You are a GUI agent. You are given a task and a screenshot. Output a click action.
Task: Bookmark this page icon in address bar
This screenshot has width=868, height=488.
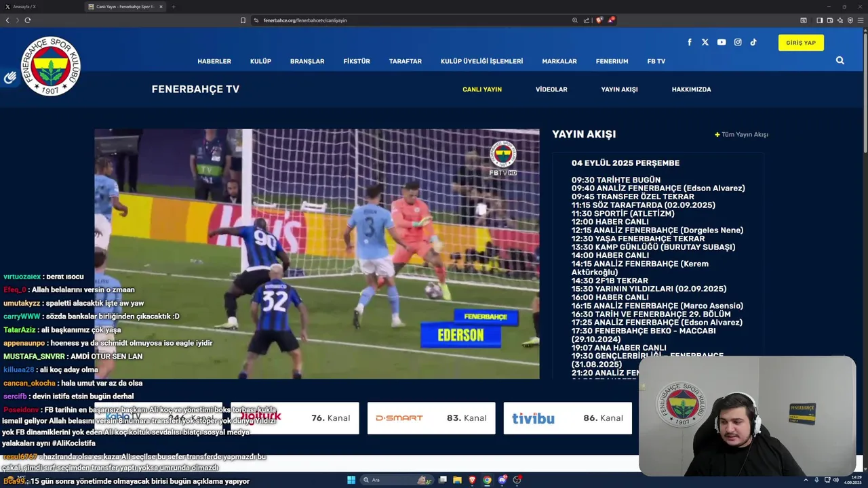(x=243, y=20)
